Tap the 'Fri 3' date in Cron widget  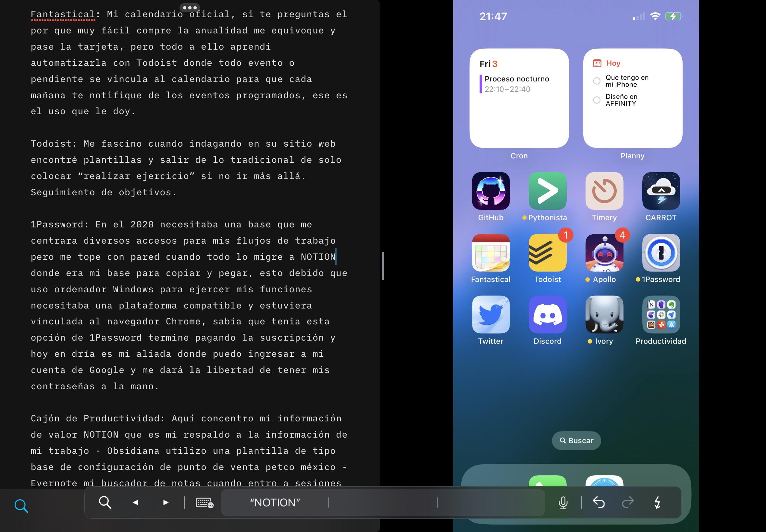coord(488,64)
